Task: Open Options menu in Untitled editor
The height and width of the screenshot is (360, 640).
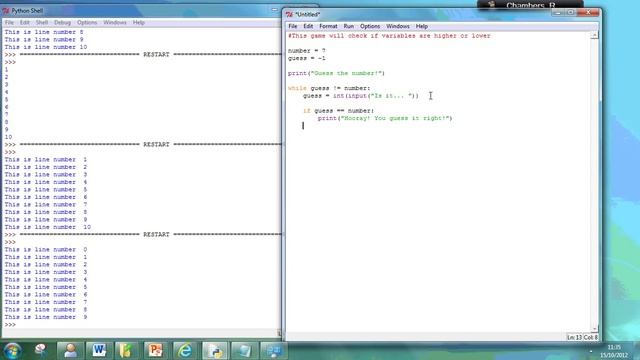Action: [370, 26]
